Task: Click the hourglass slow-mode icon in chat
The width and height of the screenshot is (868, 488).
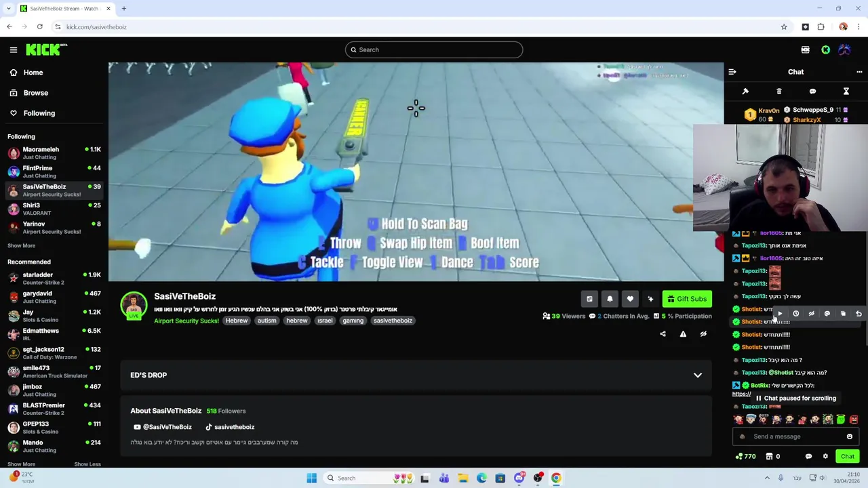Action: 846,91
